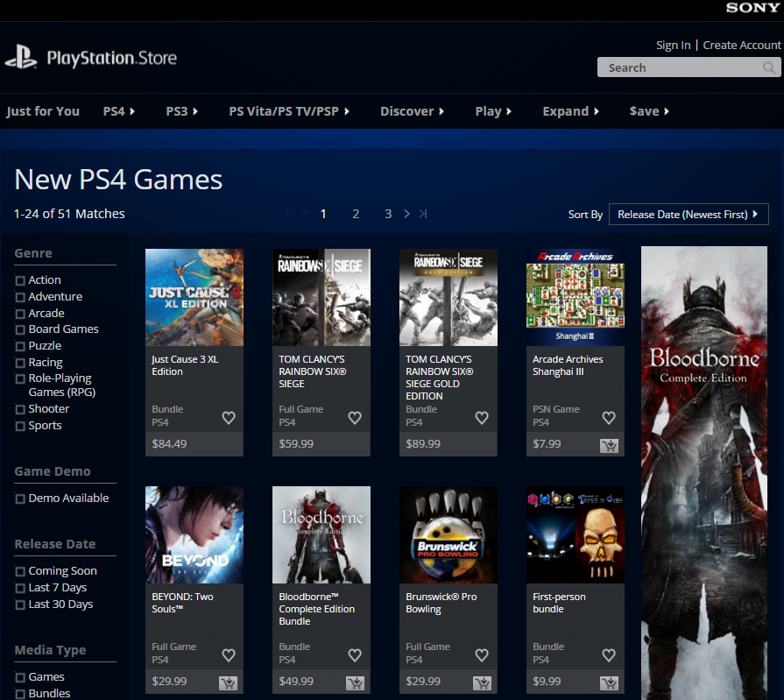Add First-person bundle to cart
The height and width of the screenshot is (700, 784).
[x=609, y=682]
